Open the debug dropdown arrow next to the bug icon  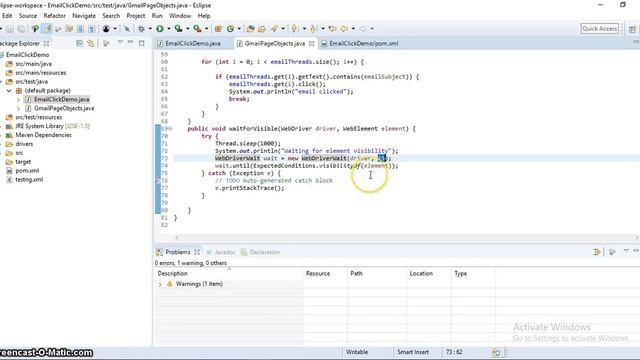(150, 29)
